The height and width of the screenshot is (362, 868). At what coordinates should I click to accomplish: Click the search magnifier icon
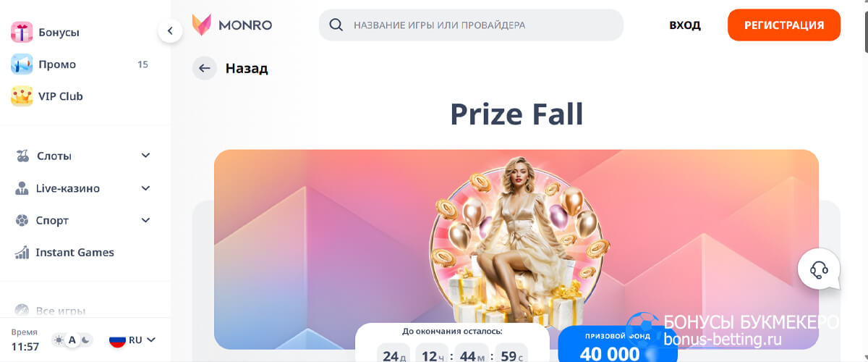point(336,25)
